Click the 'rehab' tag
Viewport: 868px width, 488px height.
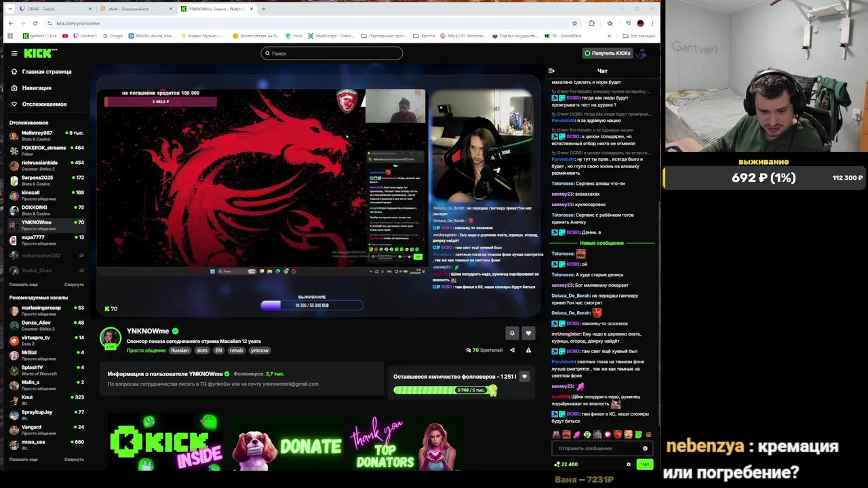pos(236,350)
